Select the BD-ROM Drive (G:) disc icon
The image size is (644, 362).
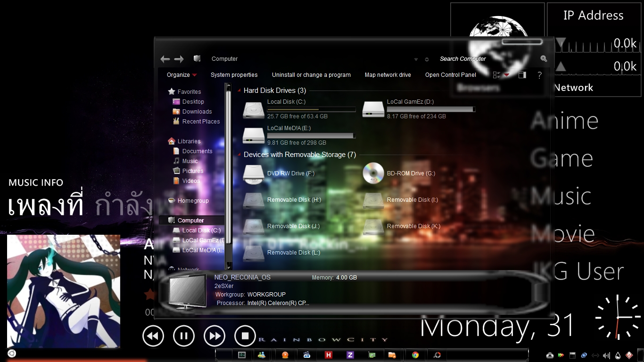pos(373,173)
